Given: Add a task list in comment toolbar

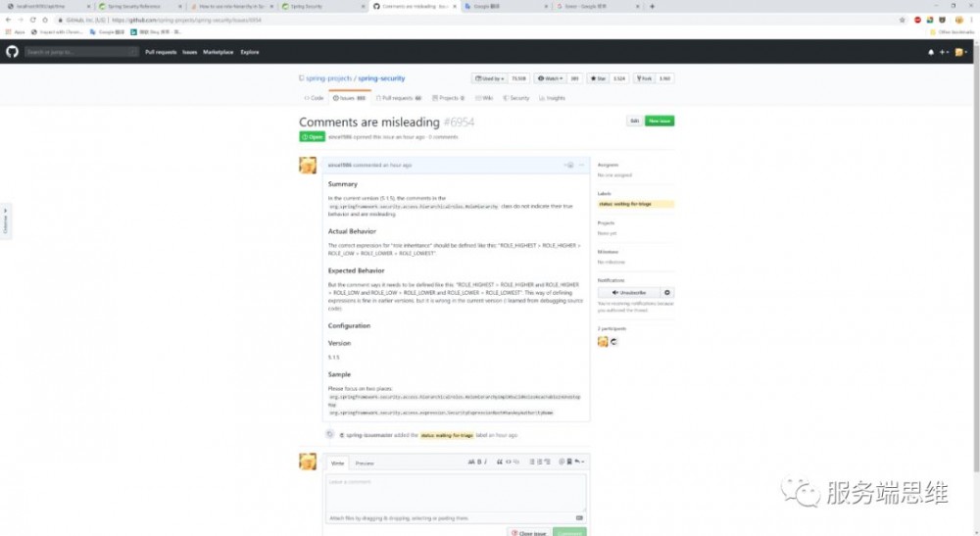Looking at the screenshot, I should (x=547, y=462).
